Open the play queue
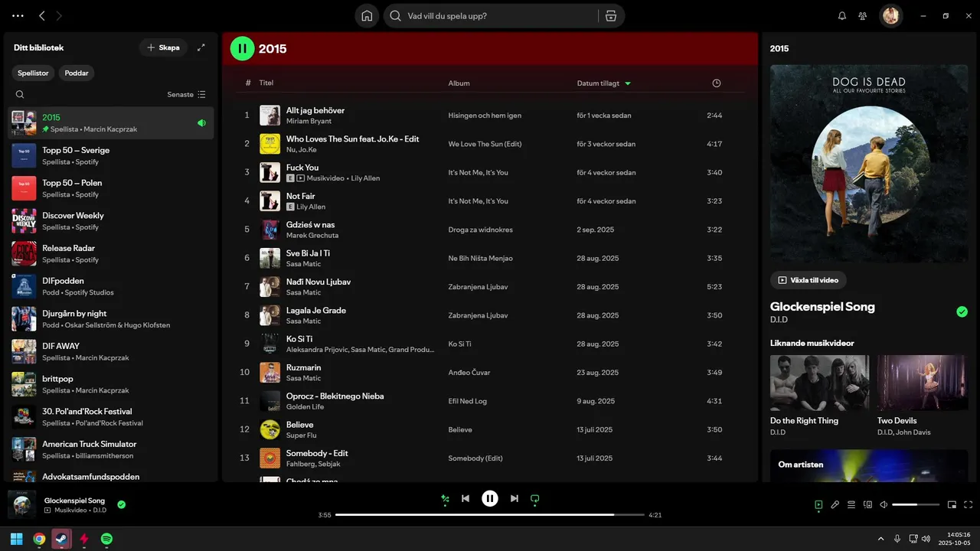 coord(851,504)
